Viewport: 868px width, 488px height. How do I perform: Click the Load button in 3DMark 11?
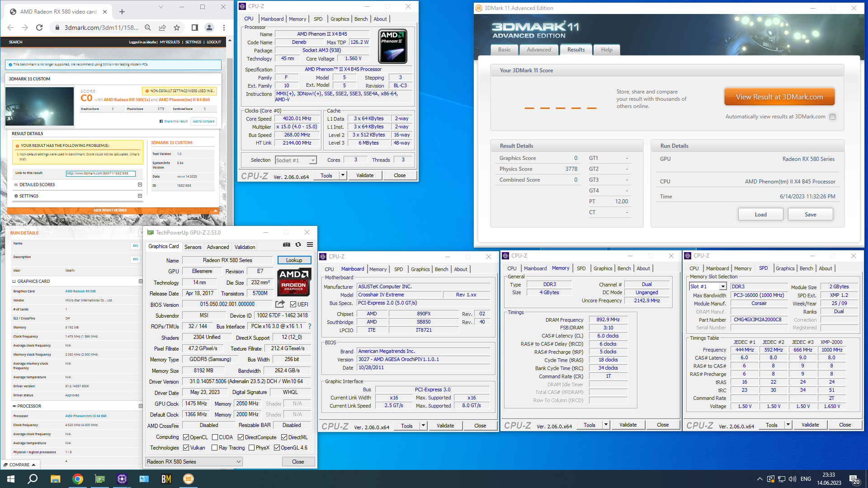[x=761, y=215]
